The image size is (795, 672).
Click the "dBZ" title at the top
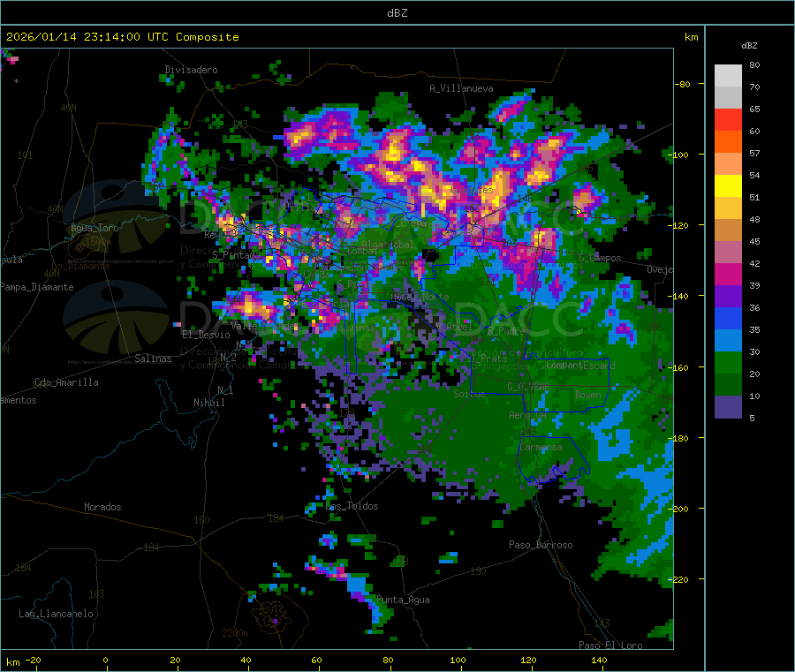coord(397,13)
